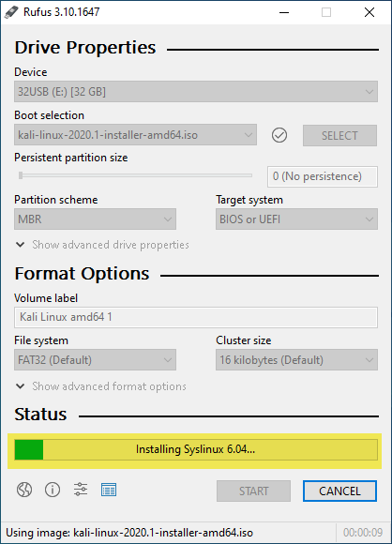392x544 pixels.
Task: Click the checksum checkmark icon
Action: click(279, 135)
